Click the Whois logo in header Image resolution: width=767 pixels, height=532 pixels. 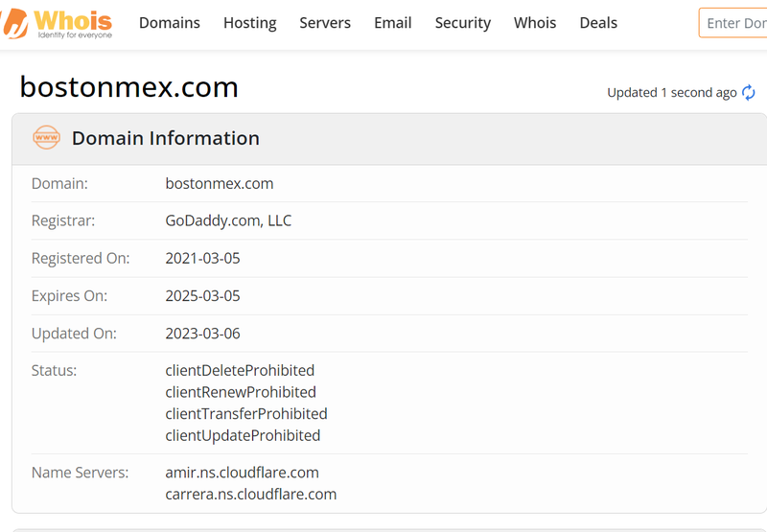59,23
